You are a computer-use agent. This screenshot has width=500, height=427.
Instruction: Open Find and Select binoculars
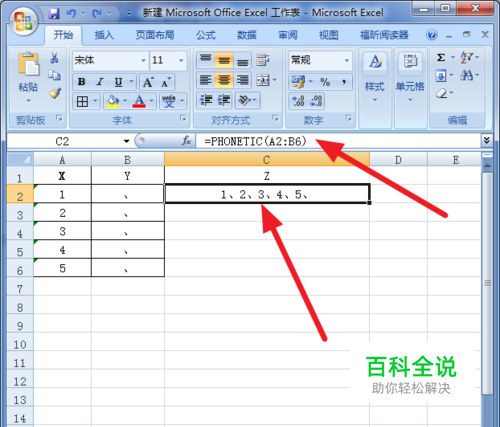[x=466, y=76]
